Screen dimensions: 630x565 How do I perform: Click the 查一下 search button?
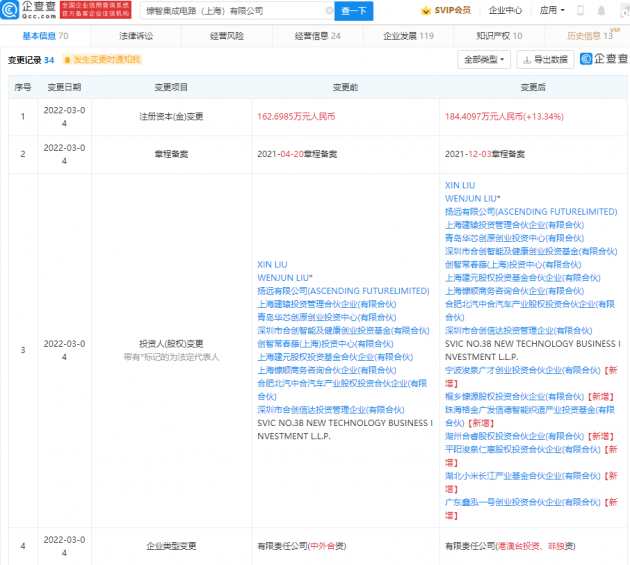pyautogui.click(x=354, y=11)
